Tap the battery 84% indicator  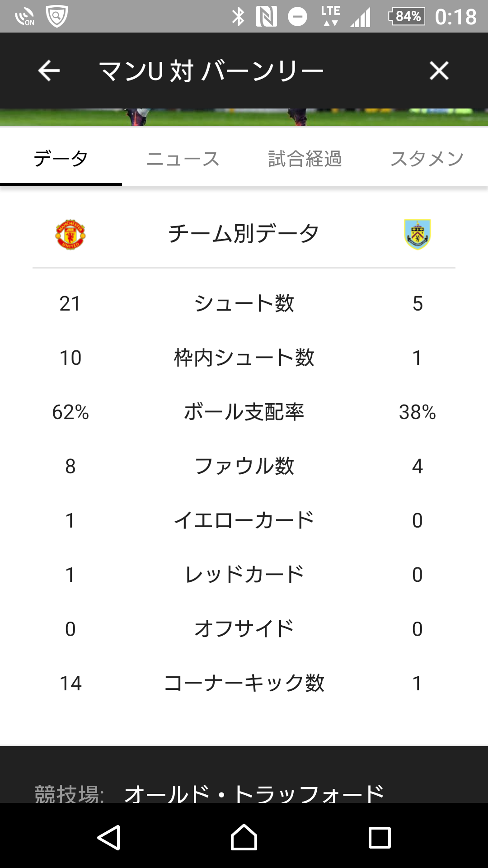[407, 17]
